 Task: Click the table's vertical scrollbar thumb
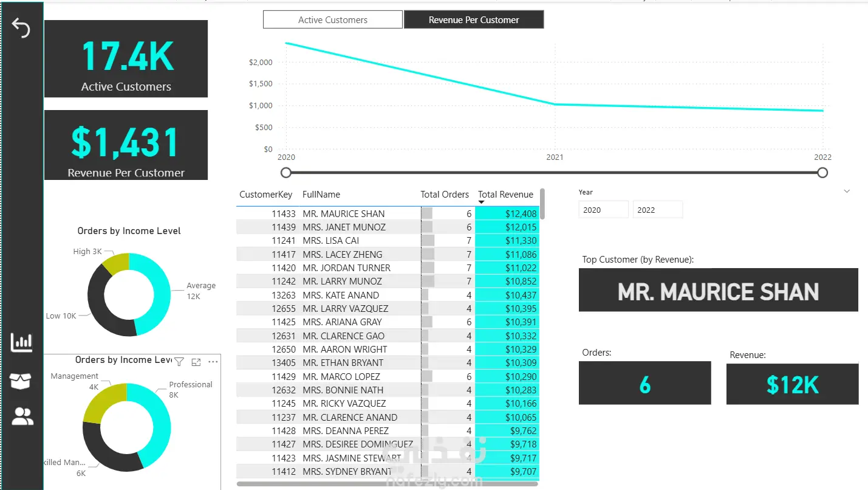pyautogui.click(x=542, y=204)
